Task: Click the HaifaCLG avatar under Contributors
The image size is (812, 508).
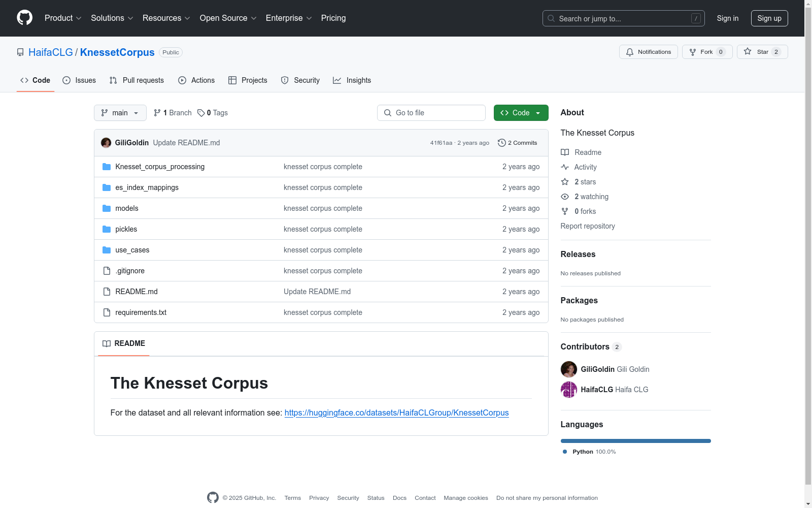Action: (569, 390)
